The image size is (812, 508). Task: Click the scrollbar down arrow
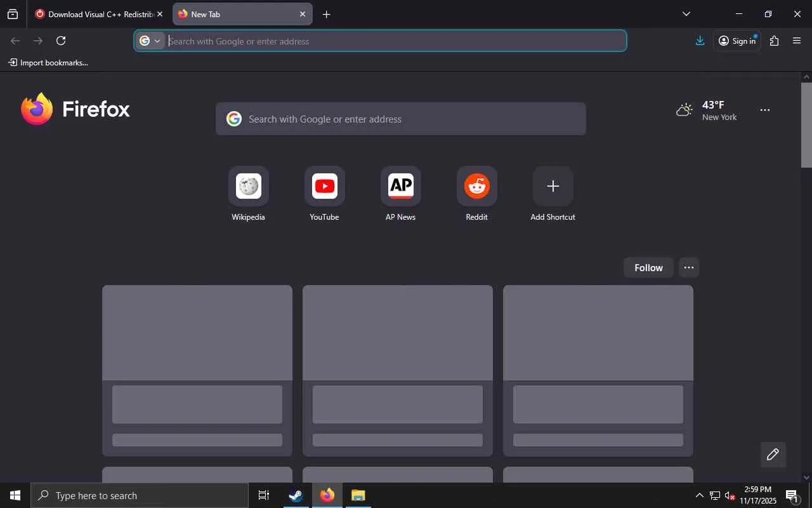tap(806, 478)
